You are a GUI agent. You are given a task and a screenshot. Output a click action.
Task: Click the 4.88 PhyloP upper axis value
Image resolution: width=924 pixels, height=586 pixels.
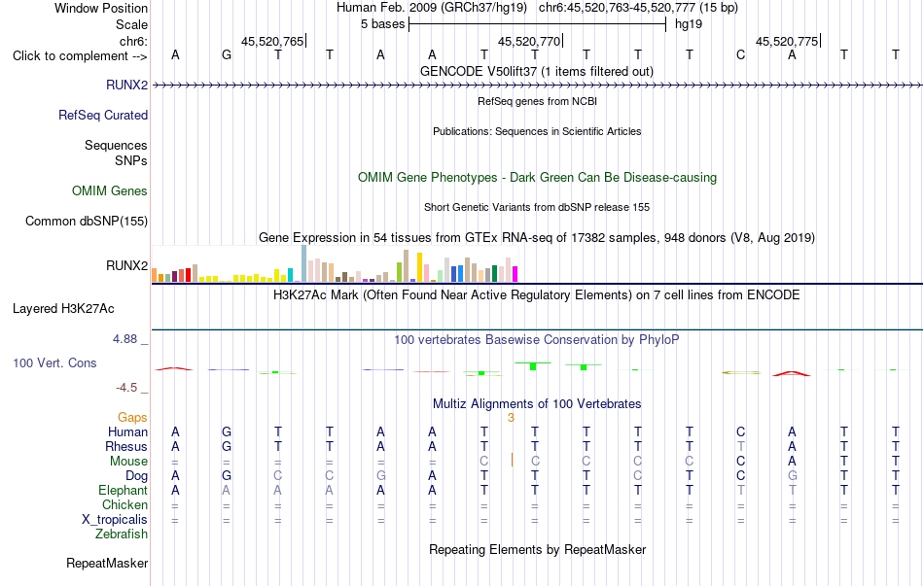[x=124, y=338]
